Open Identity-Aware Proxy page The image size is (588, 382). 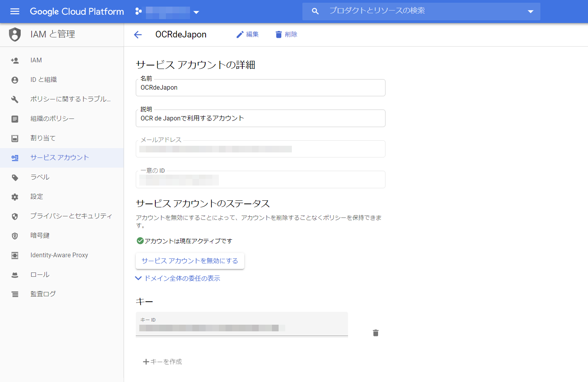[x=59, y=255]
